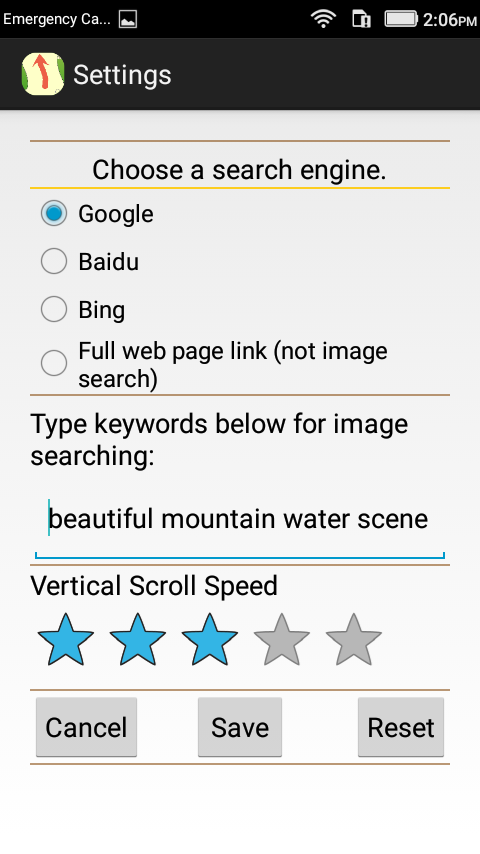Screen dimensions: 480x854
Task: Reset settings to defaults
Action: click(401, 727)
